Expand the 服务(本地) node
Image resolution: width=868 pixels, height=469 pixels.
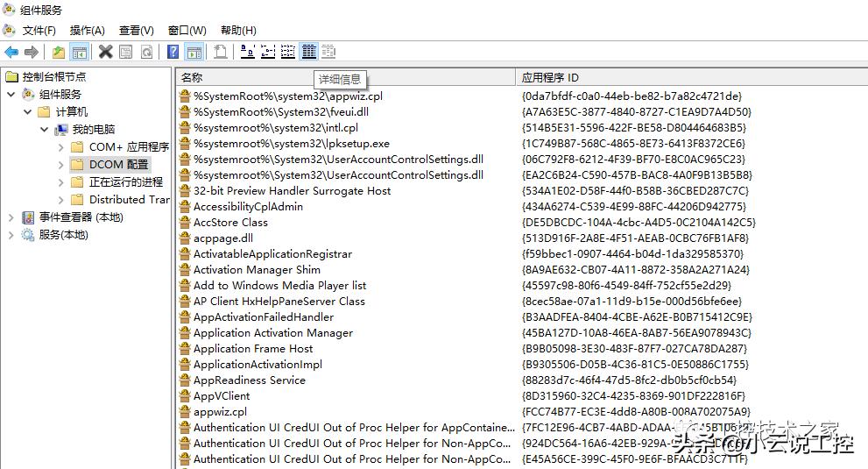(x=11, y=235)
